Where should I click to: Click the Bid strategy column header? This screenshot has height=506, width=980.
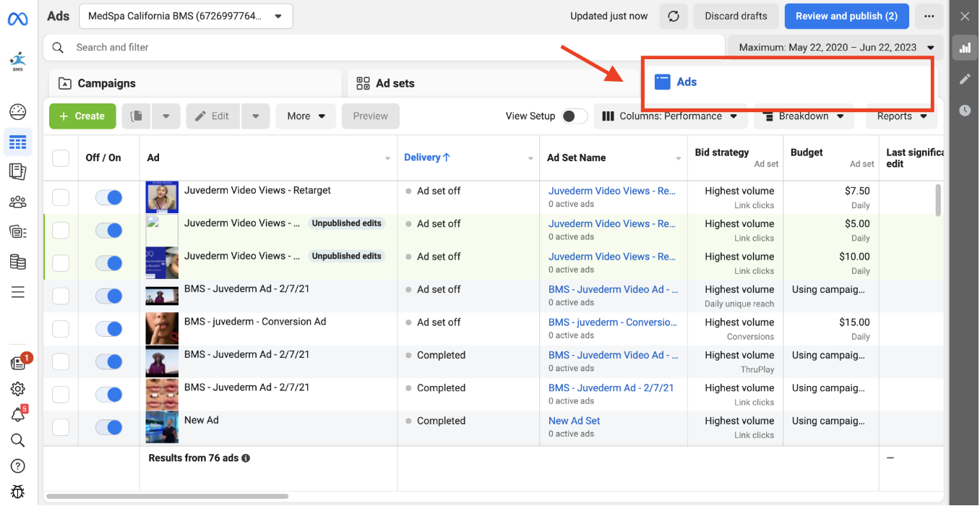(721, 153)
